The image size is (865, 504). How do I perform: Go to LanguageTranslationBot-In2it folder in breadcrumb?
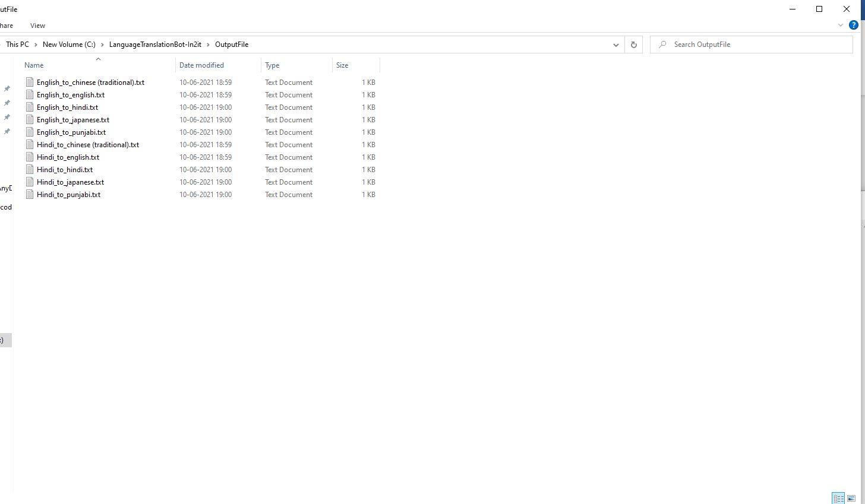click(155, 45)
